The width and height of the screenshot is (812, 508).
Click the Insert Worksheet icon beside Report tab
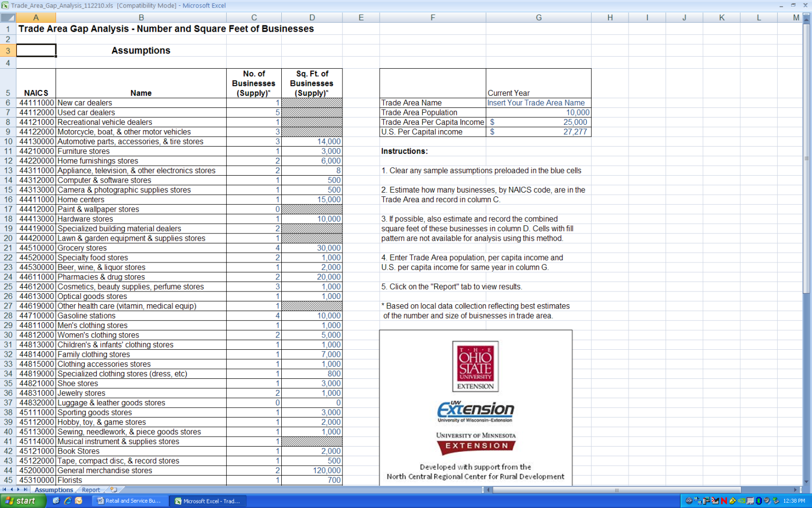114,490
